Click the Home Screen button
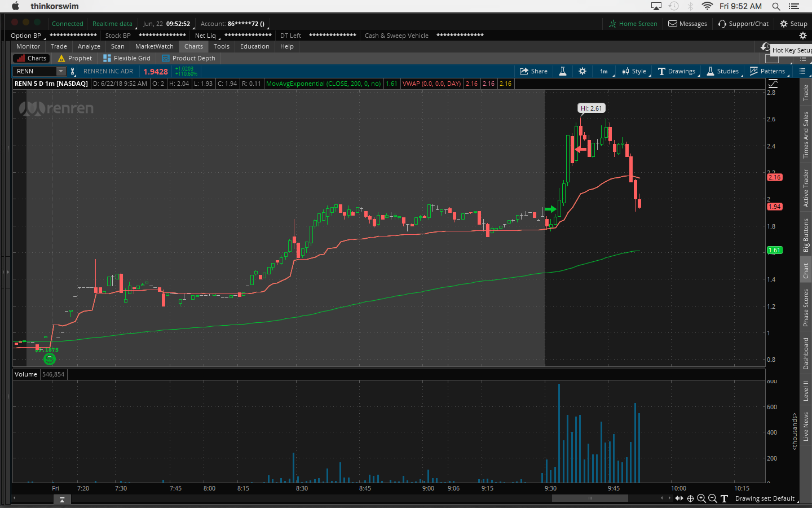The image size is (812, 508). coord(633,24)
